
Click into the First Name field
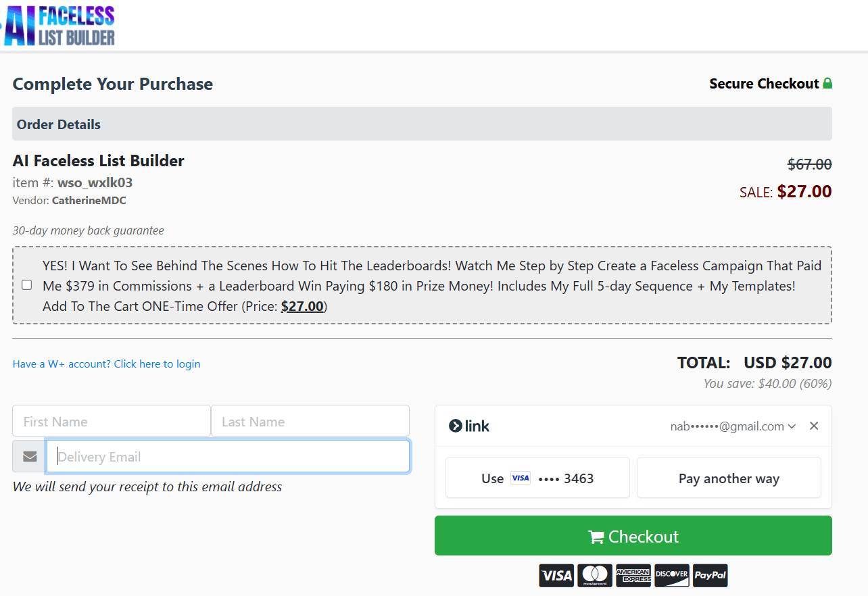111,420
